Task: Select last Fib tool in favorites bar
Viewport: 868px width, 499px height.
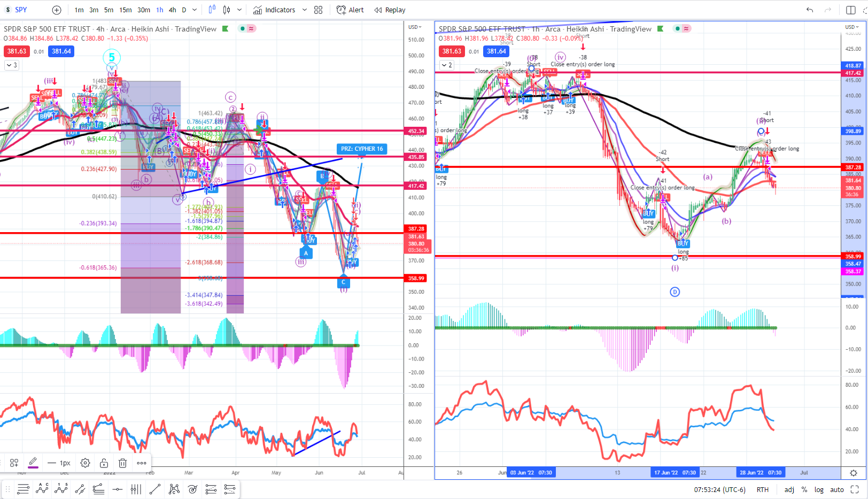Action: tap(230, 489)
